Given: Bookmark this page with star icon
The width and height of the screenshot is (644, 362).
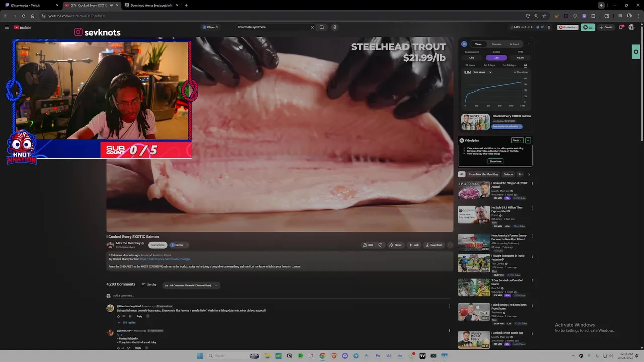Looking at the screenshot, I should tap(544, 16).
